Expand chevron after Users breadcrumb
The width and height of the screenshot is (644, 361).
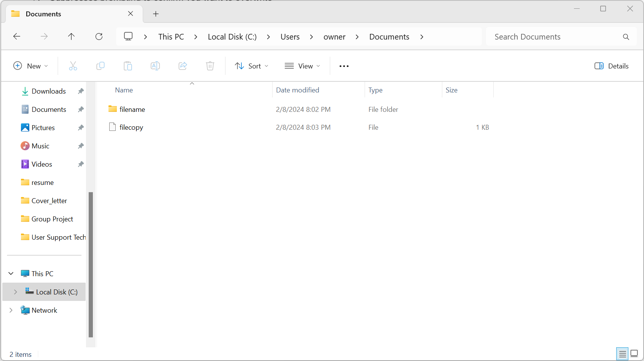pyautogui.click(x=311, y=37)
